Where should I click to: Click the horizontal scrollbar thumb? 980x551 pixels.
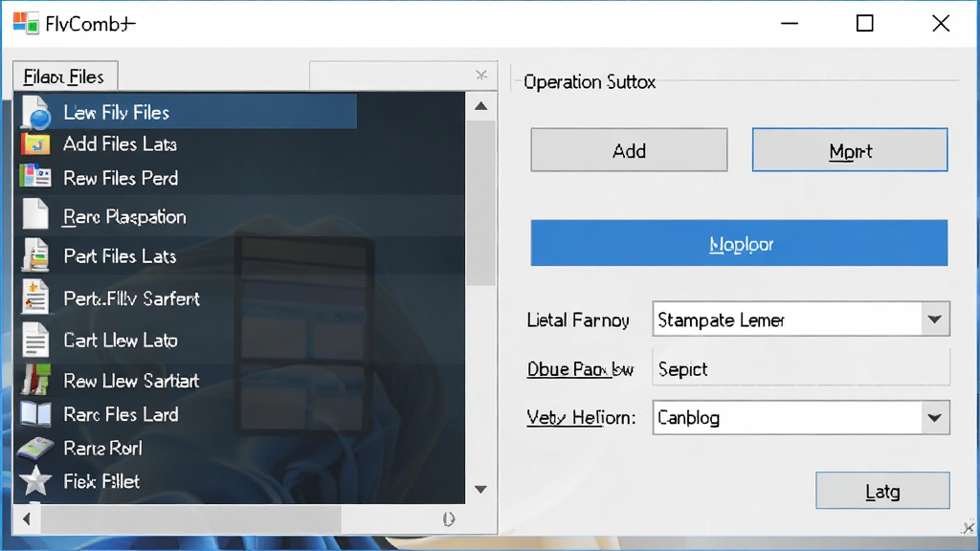coord(191,518)
